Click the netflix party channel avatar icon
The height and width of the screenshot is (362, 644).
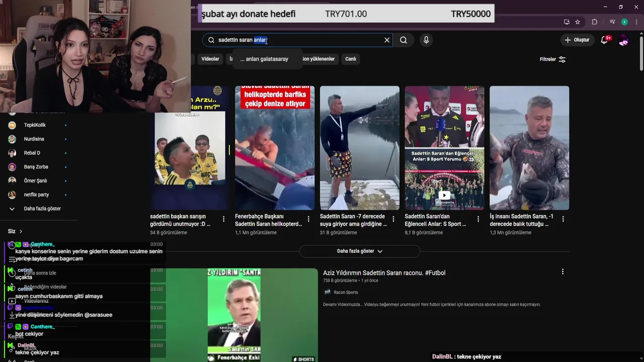(x=12, y=195)
